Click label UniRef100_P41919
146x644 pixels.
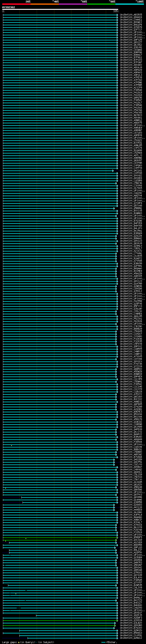[x=131, y=93]
